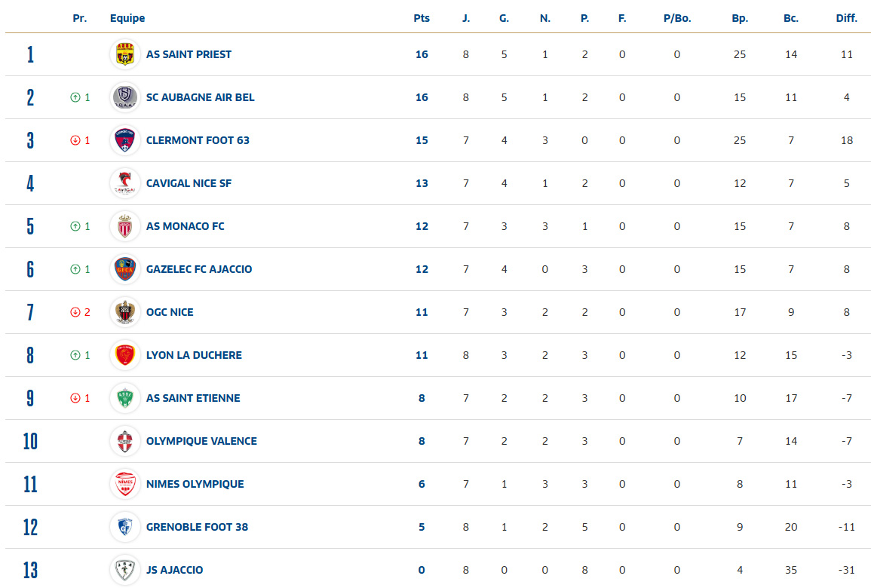Click the Cavigal Nice SF logo
871x588 pixels.
pos(124,183)
